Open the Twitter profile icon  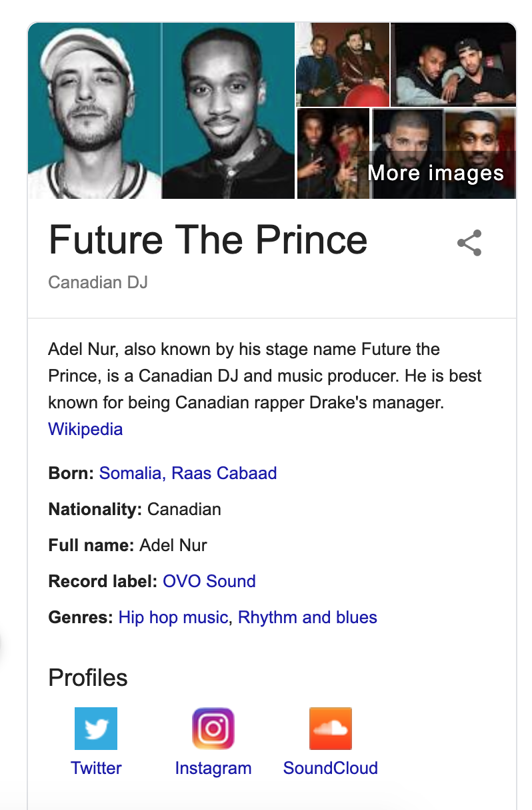click(96, 729)
